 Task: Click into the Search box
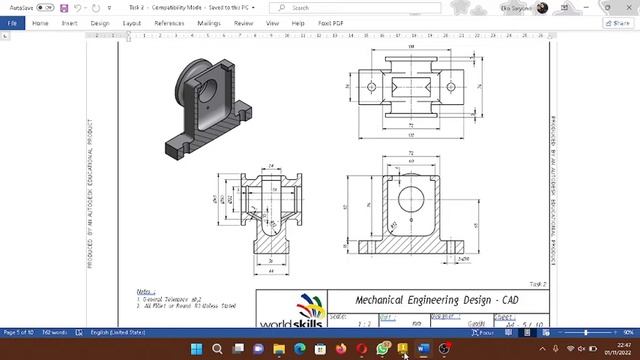pyautogui.click(x=355, y=8)
